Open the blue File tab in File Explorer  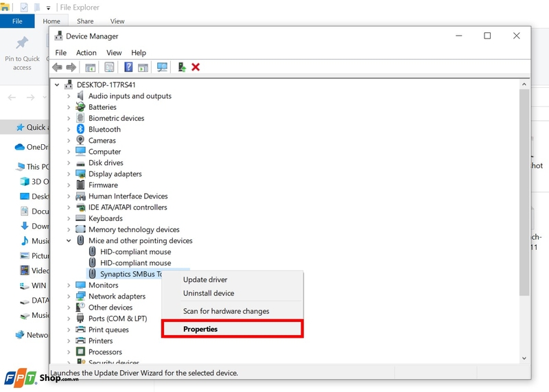pyautogui.click(x=17, y=21)
